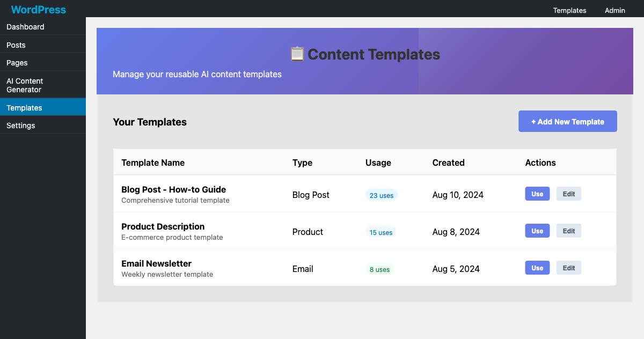The height and width of the screenshot is (339, 644).
Task: Open the Dashboard from the sidebar
Action: [x=25, y=27]
